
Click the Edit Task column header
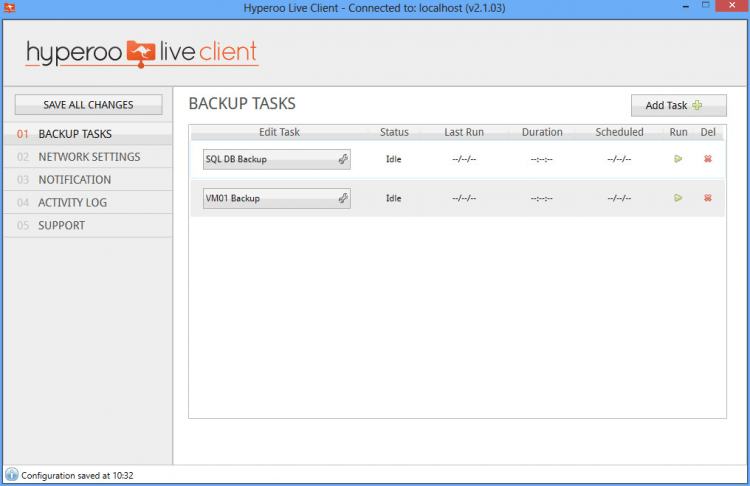pos(279,132)
